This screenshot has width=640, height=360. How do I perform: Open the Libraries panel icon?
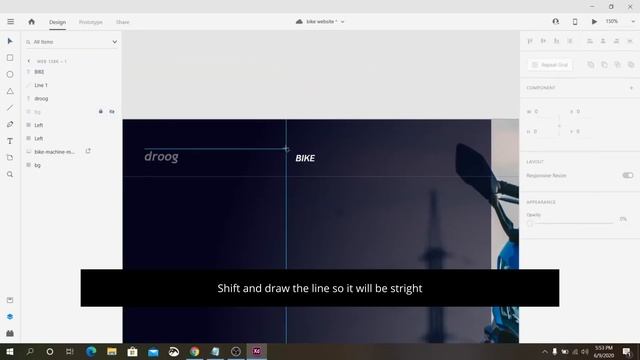(x=10, y=300)
